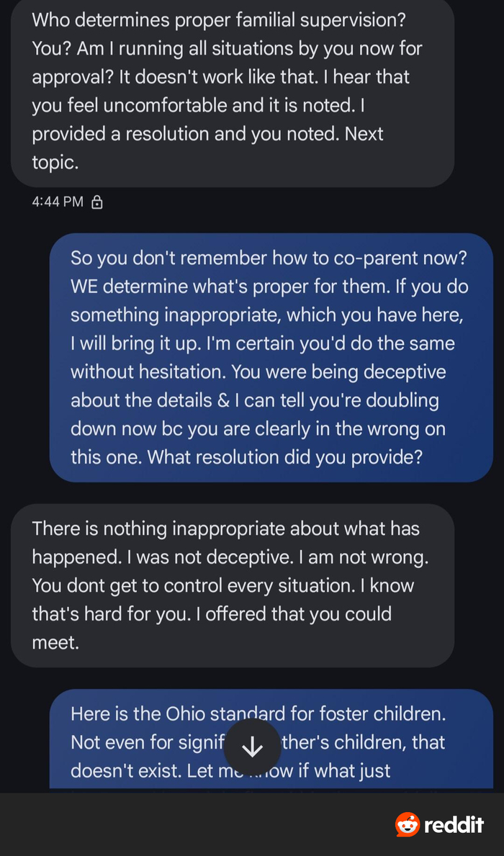Click the word "meet." in the grey bubble
This screenshot has width=504, height=856.
[x=55, y=642]
